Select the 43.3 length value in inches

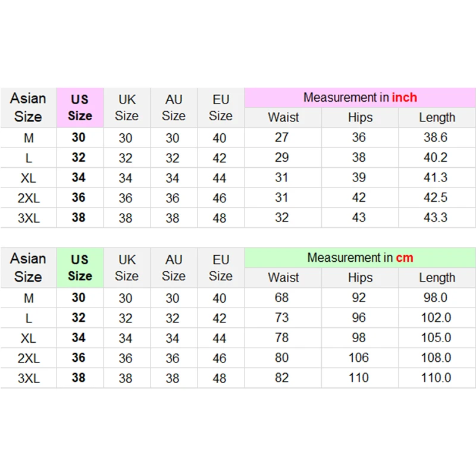coord(436,218)
